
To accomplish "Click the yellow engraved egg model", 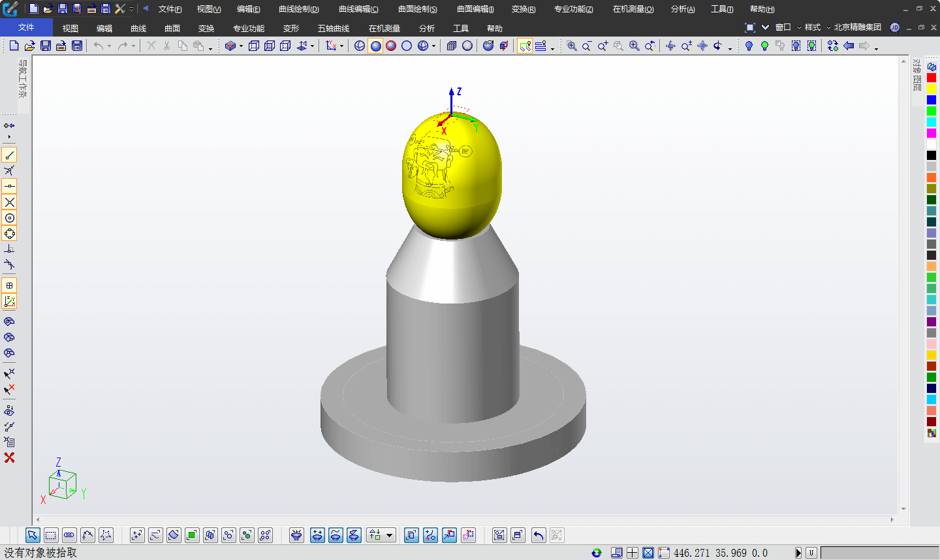I will point(452,175).
